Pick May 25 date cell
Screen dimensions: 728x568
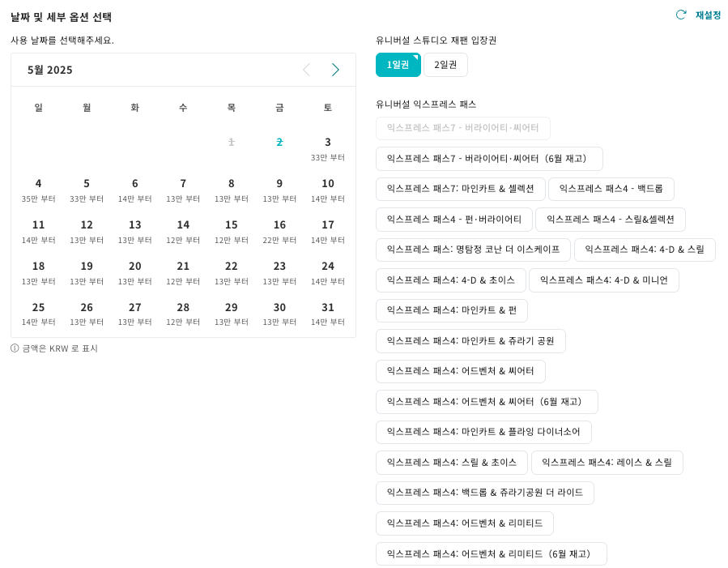pyautogui.click(x=39, y=314)
